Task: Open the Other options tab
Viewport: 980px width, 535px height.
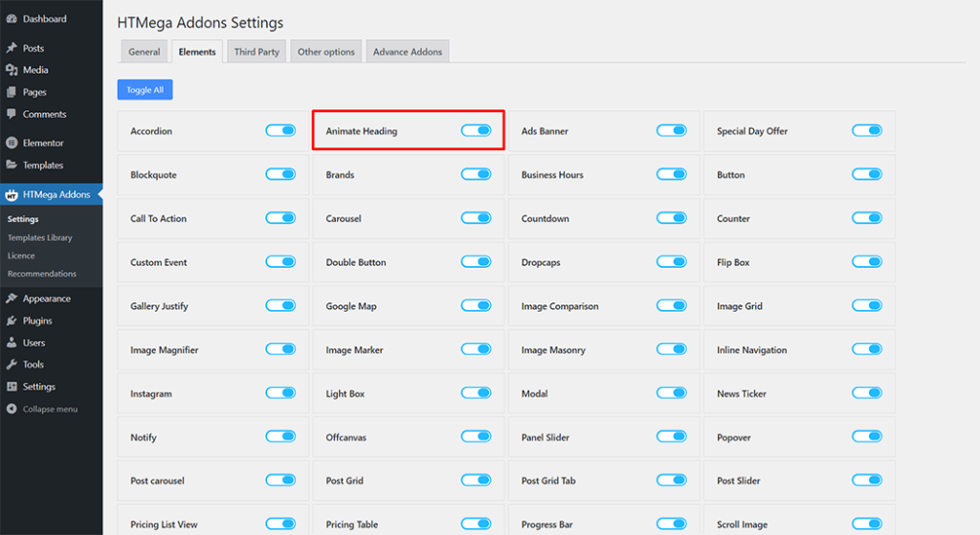Action: coord(326,52)
